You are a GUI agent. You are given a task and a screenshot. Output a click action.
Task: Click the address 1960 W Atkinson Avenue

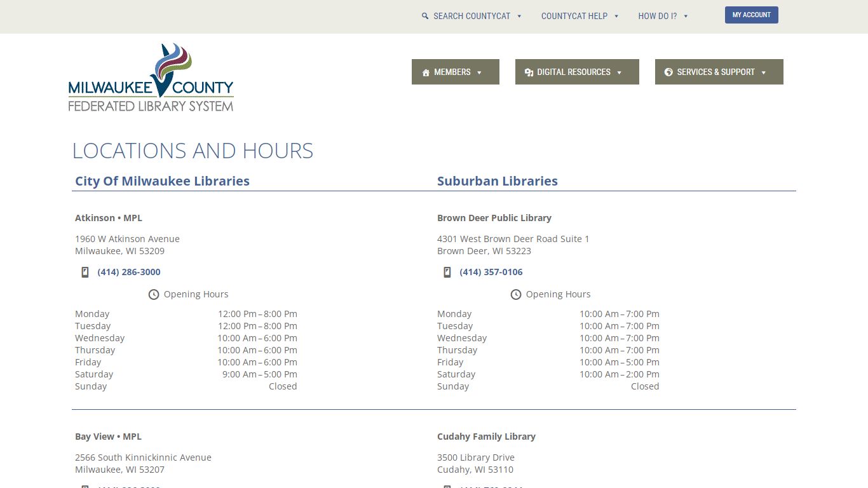127,239
